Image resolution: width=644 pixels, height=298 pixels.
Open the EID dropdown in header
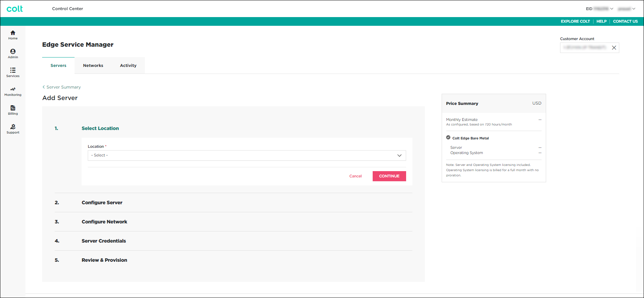[x=599, y=9]
